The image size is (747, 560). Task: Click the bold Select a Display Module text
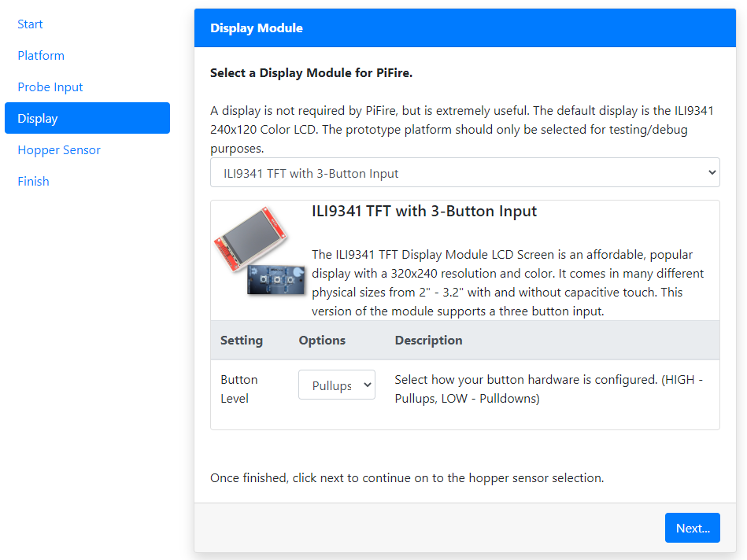pyautogui.click(x=311, y=73)
